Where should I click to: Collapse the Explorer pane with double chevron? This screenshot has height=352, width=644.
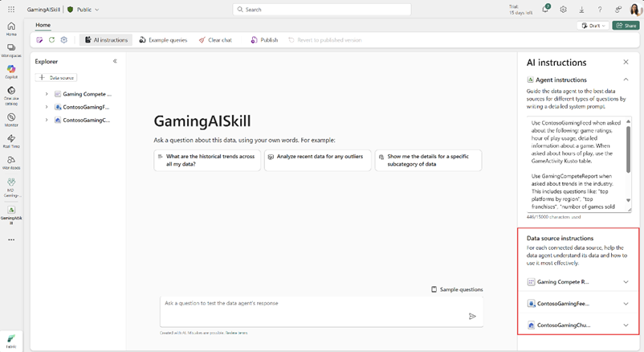click(x=115, y=61)
